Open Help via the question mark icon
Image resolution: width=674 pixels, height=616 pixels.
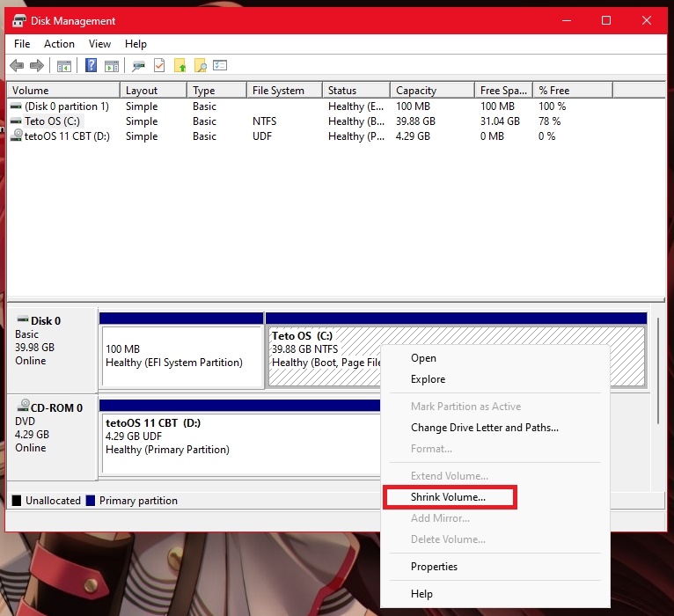pos(92,65)
